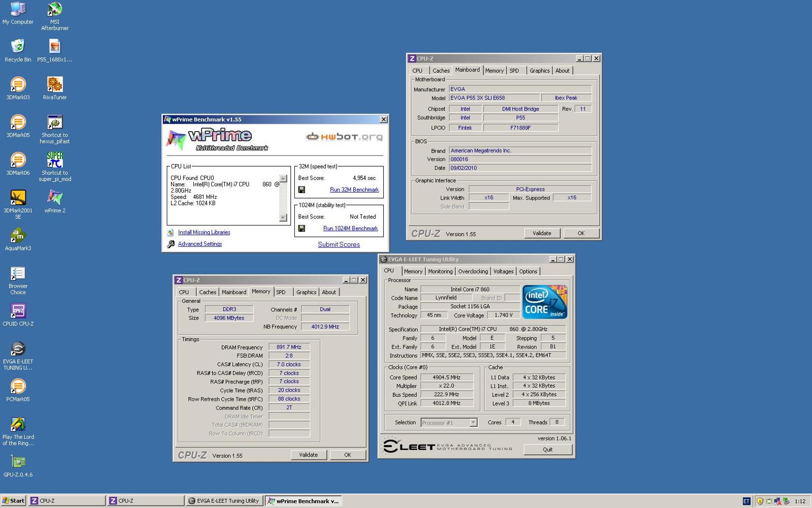The height and width of the screenshot is (508, 812).
Task: Click the CPU List scrollbar down arrow in wPrime
Action: tap(283, 217)
